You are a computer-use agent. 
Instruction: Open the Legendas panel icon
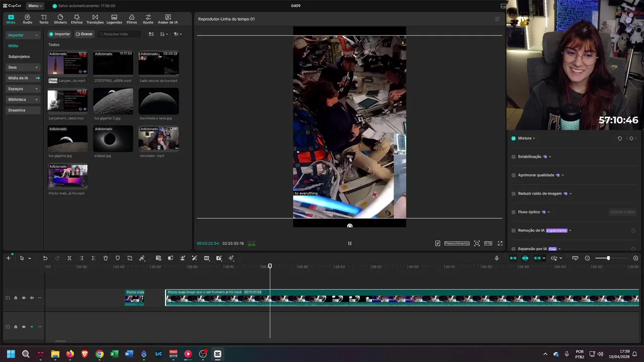(114, 19)
